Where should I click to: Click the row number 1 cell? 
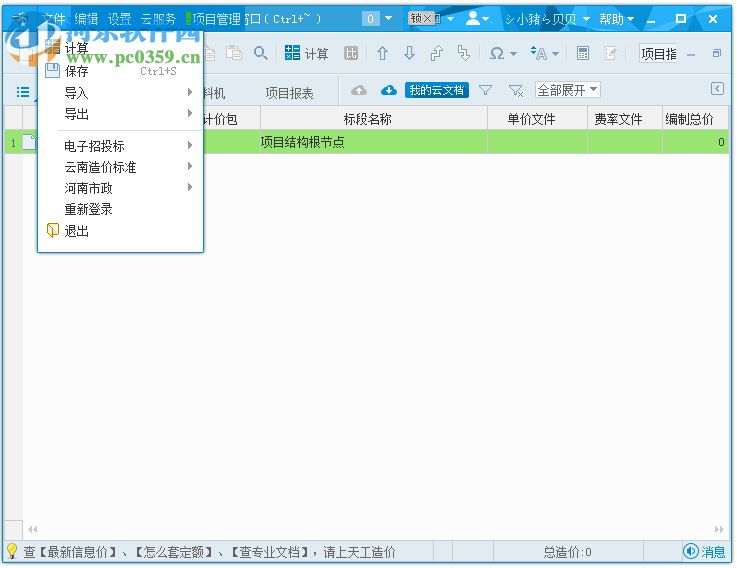point(14,142)
